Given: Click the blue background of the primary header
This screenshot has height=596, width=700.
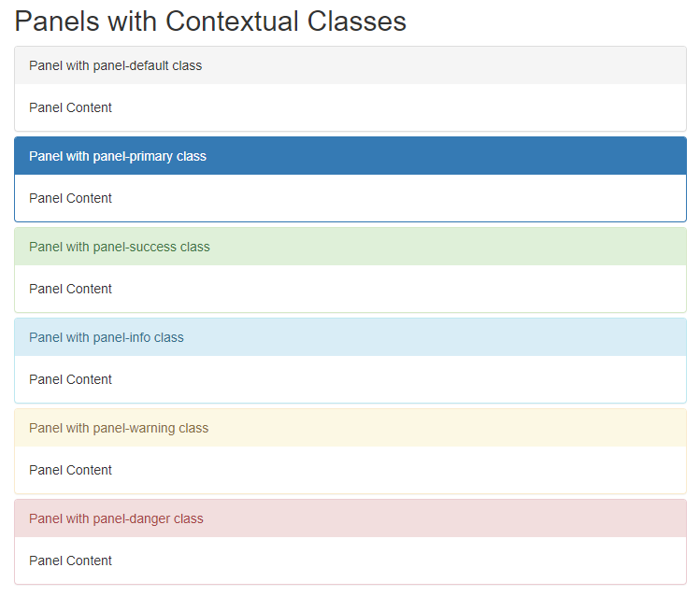Looking at the screenshot, I should pyautogui.click(x=467, y=156).
